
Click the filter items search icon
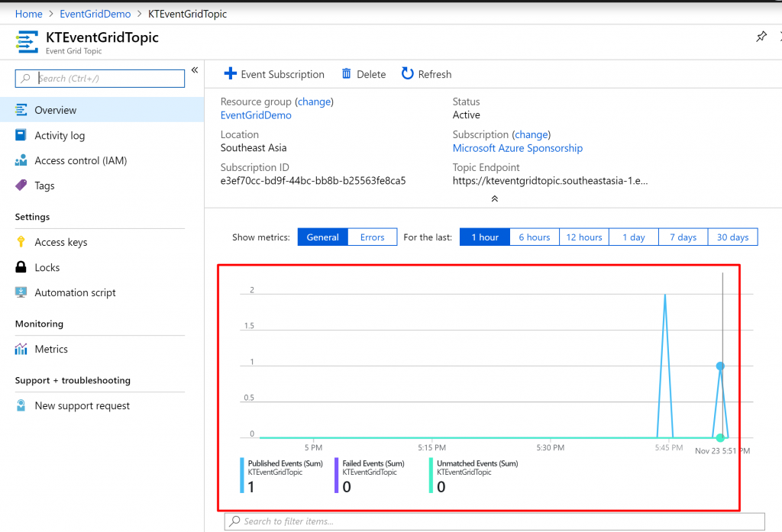[234, 521]
